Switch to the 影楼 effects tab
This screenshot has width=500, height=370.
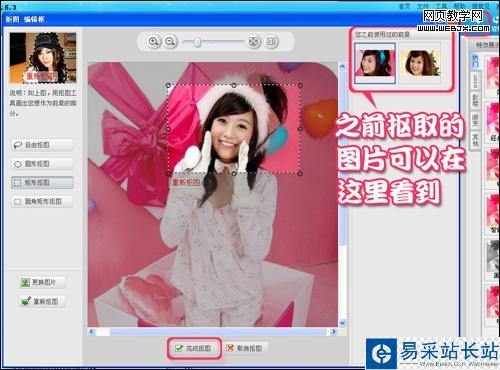(x=475, y=101)
